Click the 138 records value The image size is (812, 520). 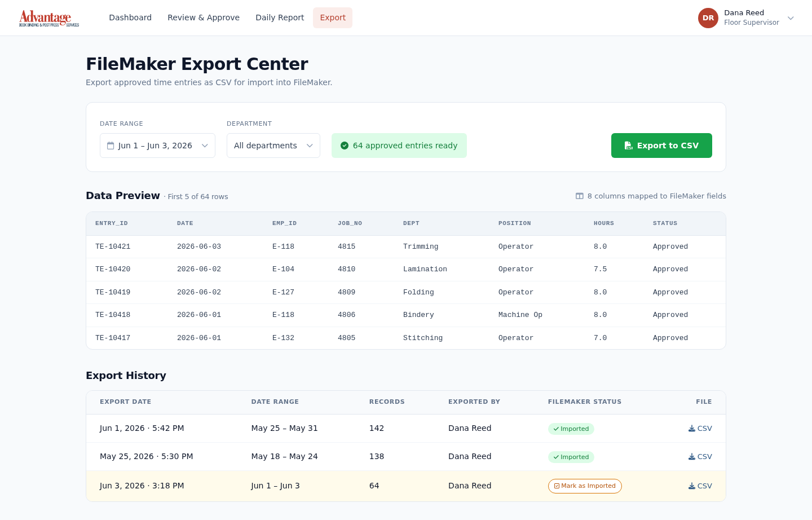(377, 456)
